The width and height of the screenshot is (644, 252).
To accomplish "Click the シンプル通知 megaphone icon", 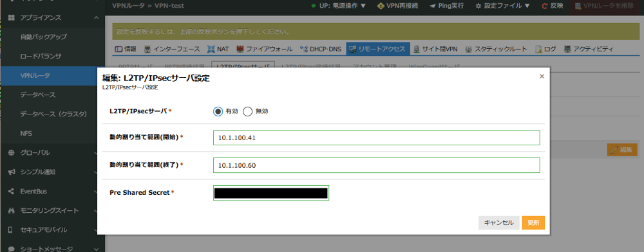I will [x=12, y=172].
